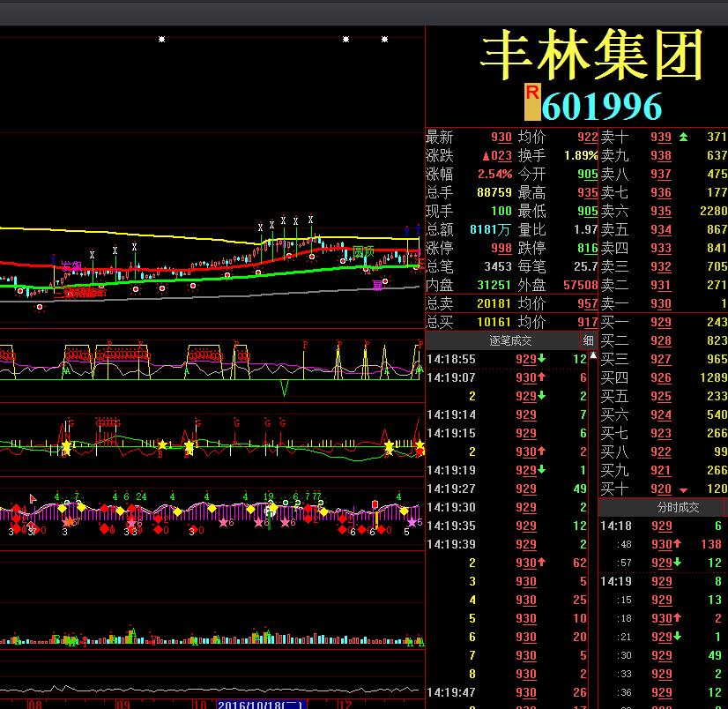Select the 14:19:07 tick trade row
This screenshot has width=728, height=709.
coord(507,377)
